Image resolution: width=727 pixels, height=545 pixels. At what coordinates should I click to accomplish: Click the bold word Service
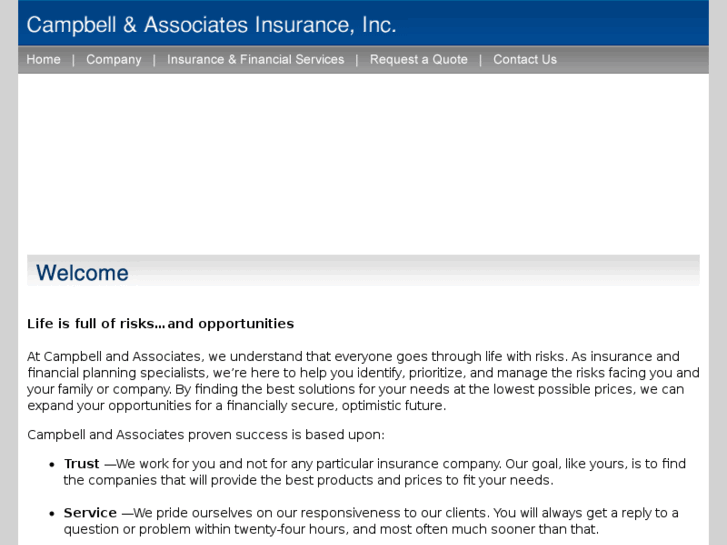click(90, 513)
